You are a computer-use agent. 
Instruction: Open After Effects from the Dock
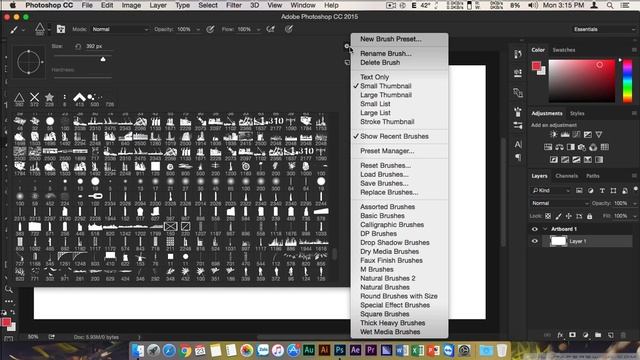[x=356, y=350]
